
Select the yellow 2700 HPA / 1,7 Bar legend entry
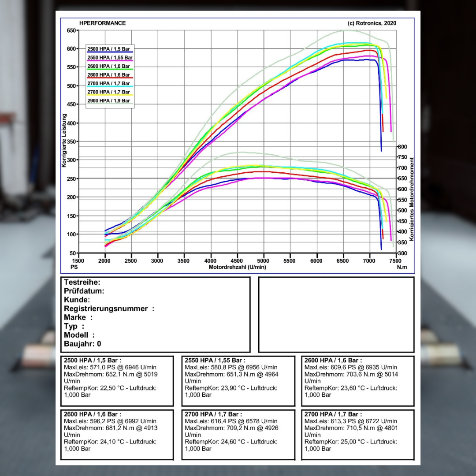110,92
